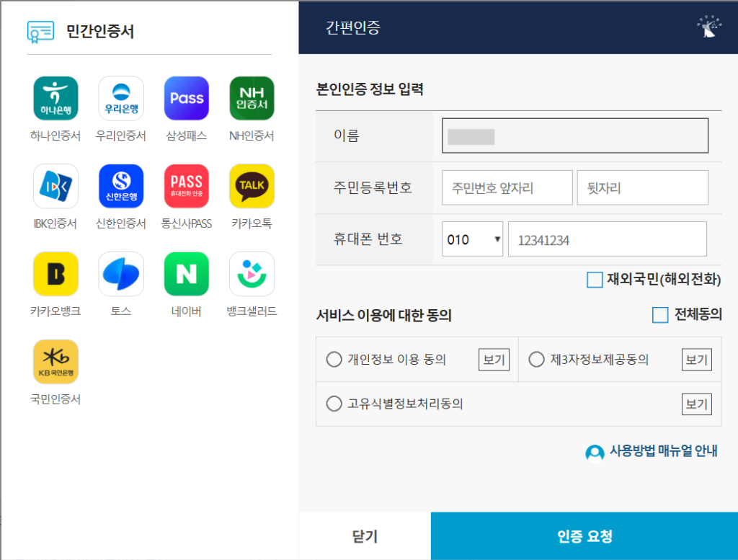Click the 토스 label
Viewport: 738px width, 560px height.
point(121,311)
